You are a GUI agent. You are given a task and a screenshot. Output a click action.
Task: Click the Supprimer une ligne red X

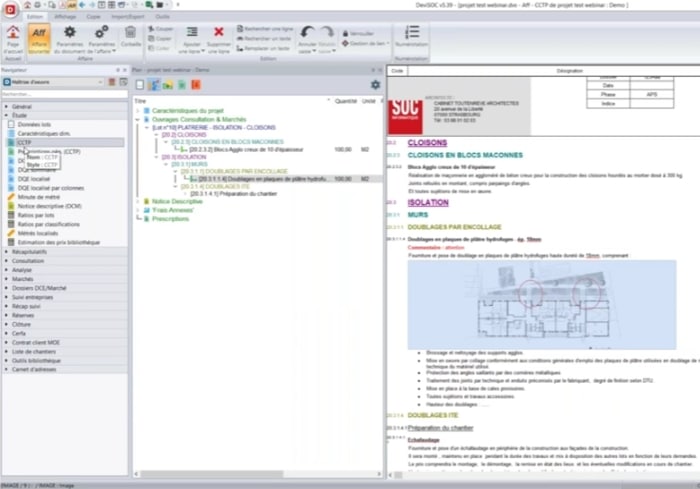(x=220, y=38)
